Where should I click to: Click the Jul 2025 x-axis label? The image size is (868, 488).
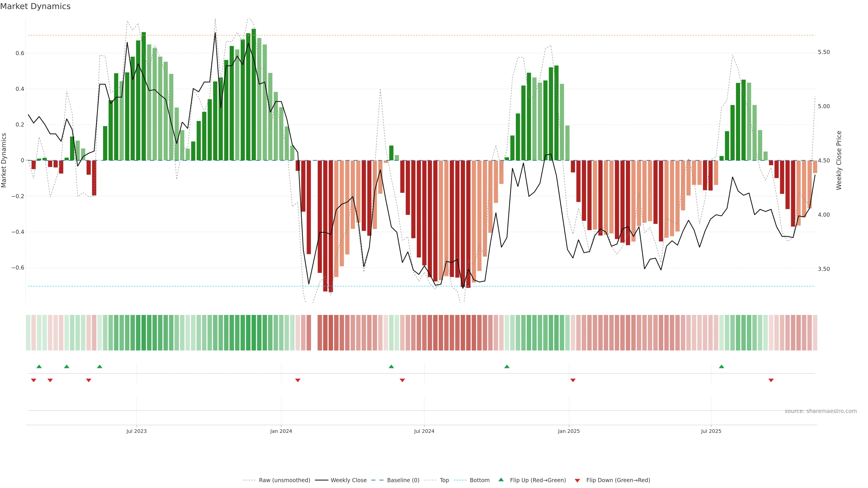(x=711, y=431)
